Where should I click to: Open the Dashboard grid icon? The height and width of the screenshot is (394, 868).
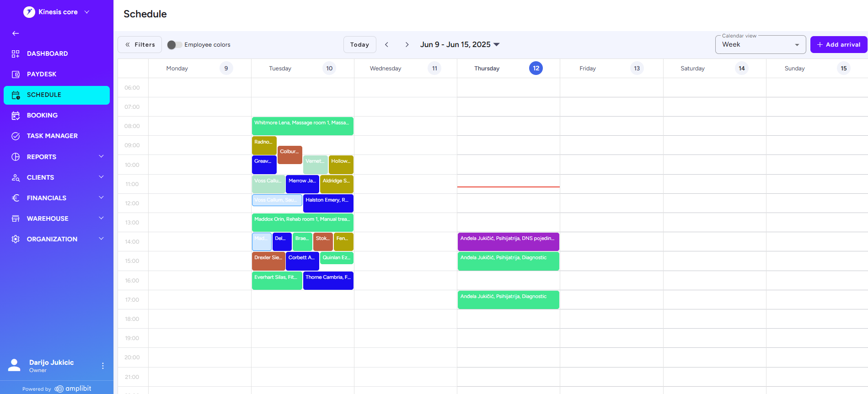point(16,54)
